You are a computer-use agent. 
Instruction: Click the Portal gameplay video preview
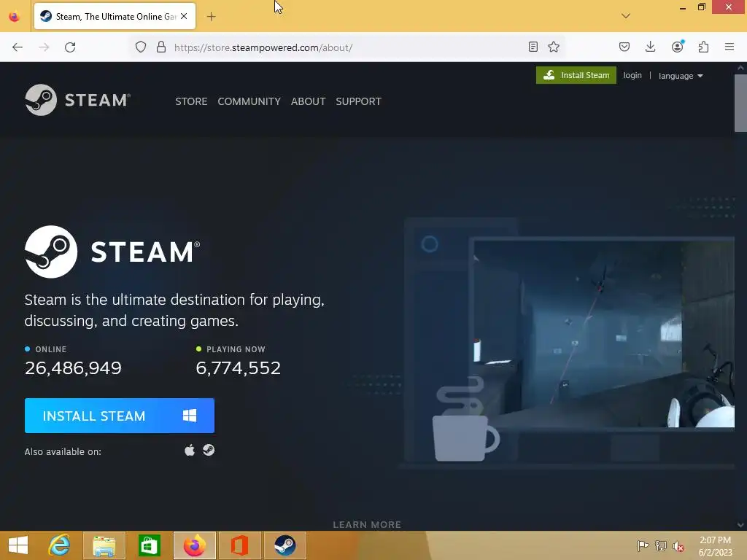pyautogui.click(x=603, y=333)
